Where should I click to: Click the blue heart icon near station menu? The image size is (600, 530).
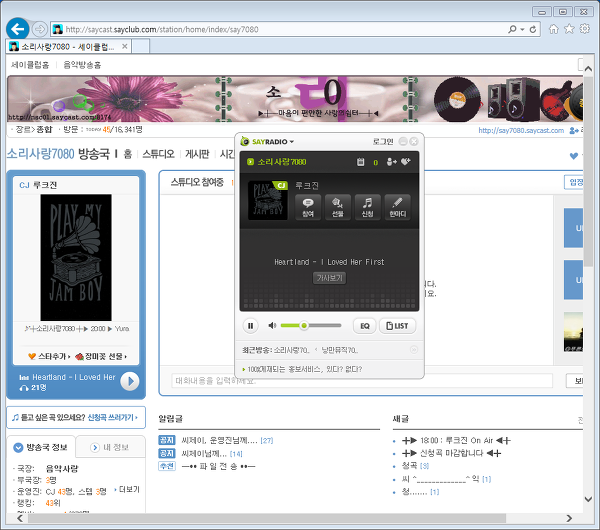(573, 156)
